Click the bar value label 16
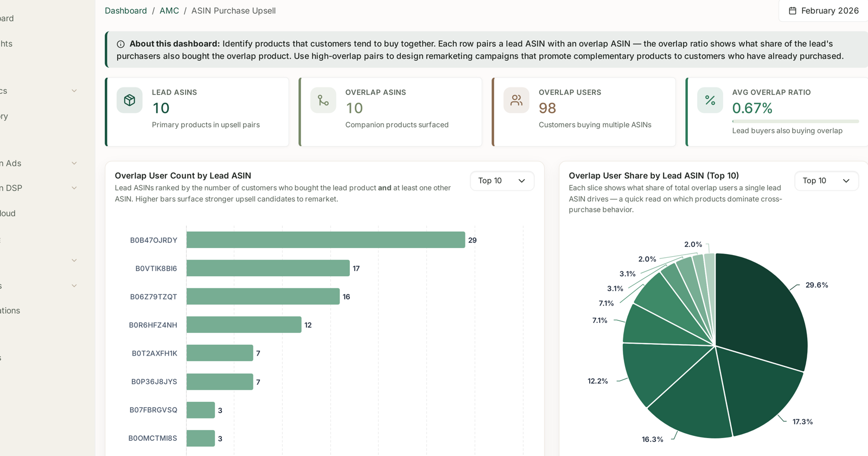 click(x=347, y=296)
